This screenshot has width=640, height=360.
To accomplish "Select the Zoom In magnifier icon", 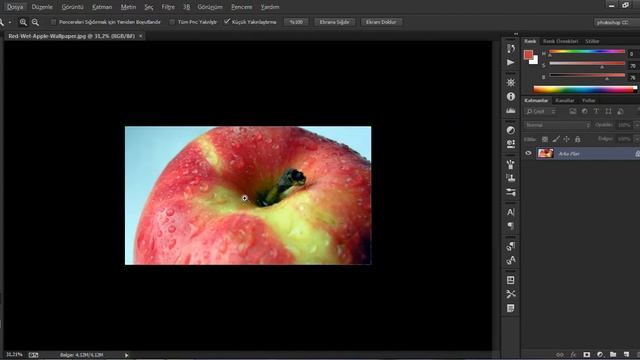I will tap(23, 22).
